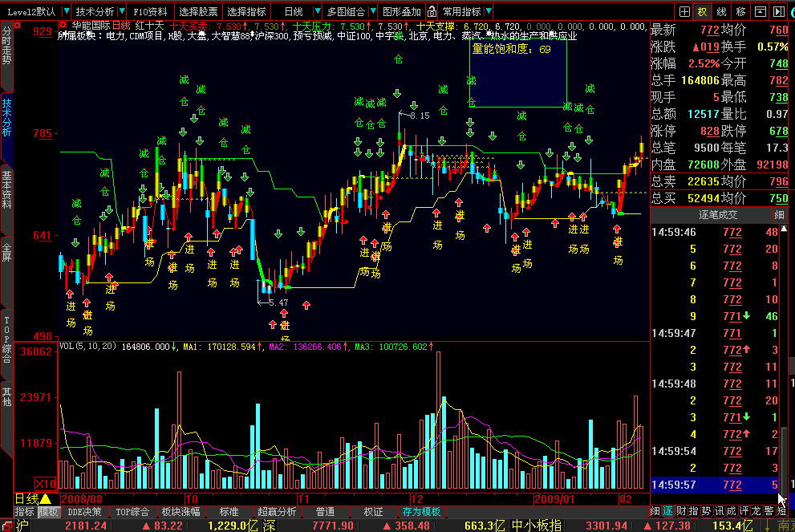Click the 深 index label in status bar
The height and width of the screenshot is (532, 795).
pos(269,526)
